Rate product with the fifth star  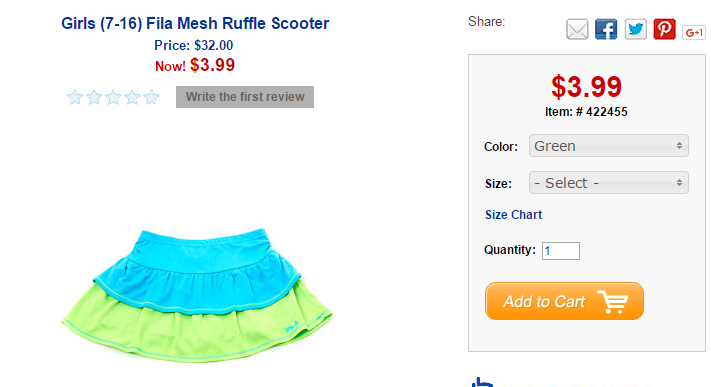coord(151,97)
